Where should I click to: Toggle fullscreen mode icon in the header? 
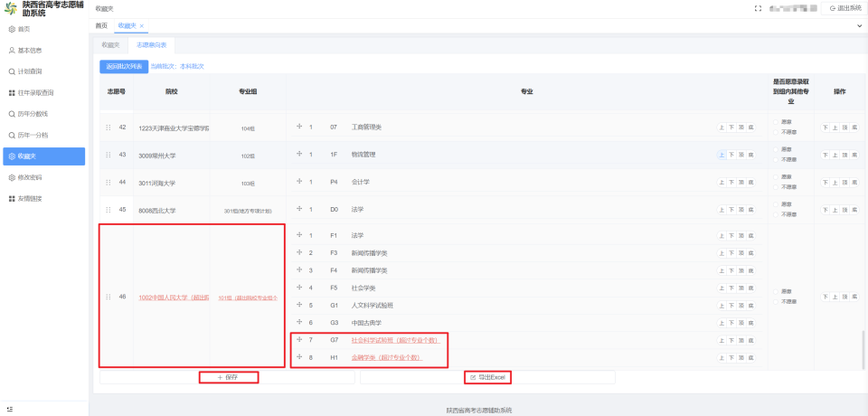[x=759, y=8]
